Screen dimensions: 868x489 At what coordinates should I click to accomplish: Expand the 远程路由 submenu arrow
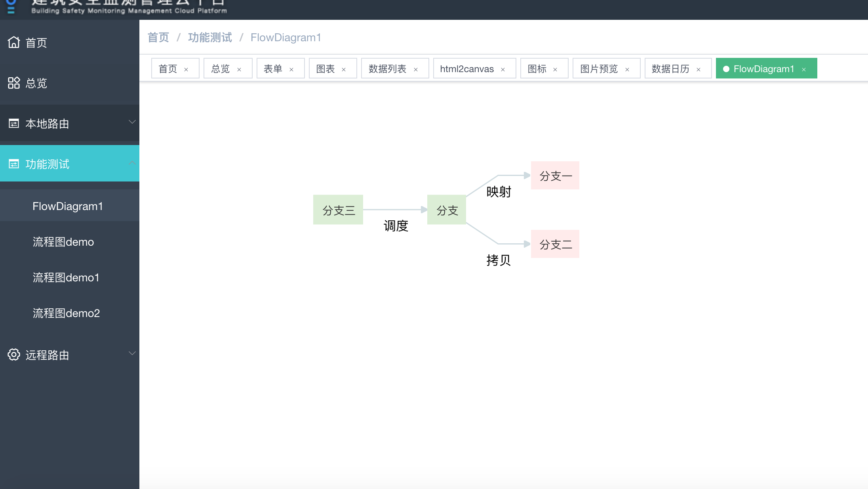[x=132, y=353]
